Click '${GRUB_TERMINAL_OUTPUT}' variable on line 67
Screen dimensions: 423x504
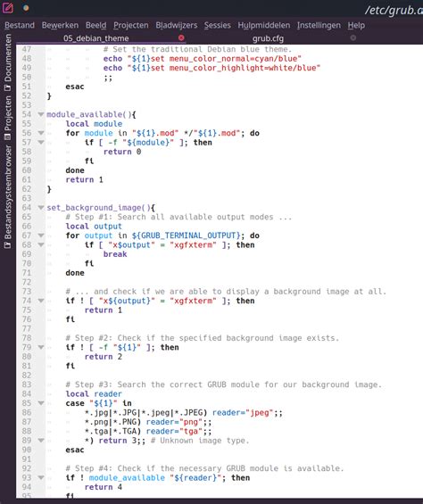(186, 235)
